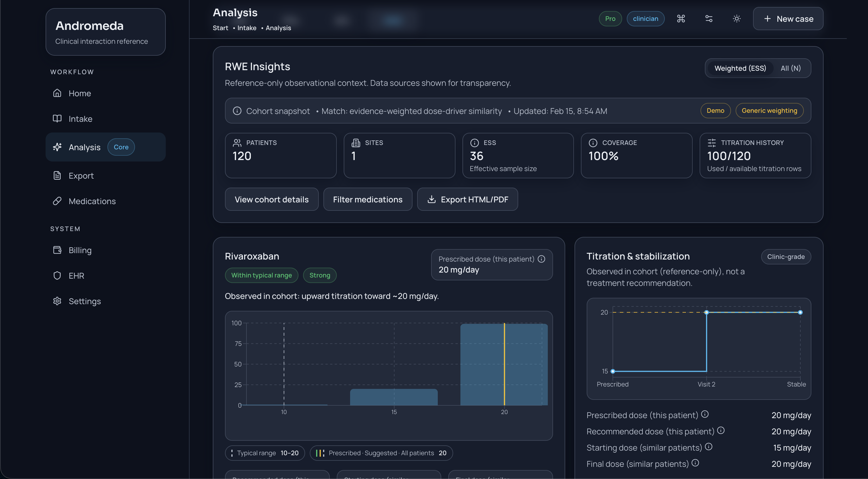Expand View cohort details
The height and width of the screenshot is (479, 868).
pyautogui.click(x=271, y=199)
